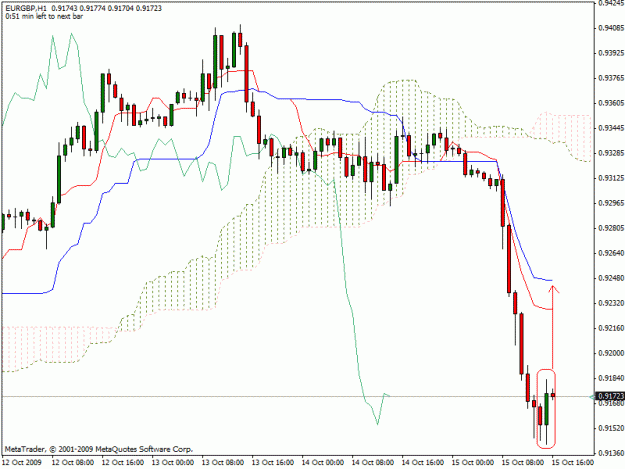Click the EURGBP,H1 symbol title text

[x=25, y=8]
